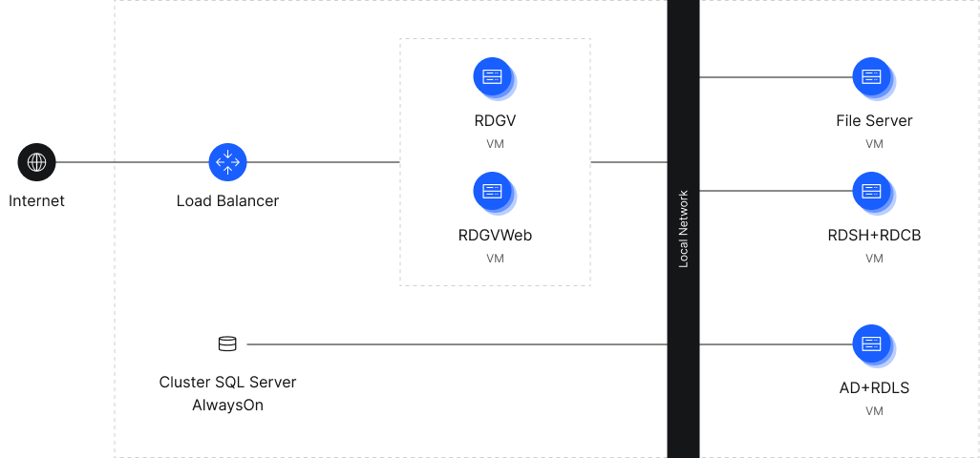Select the Load Balancer arrows icon
This screenshot has width=980, height=458.
[227, 162]
